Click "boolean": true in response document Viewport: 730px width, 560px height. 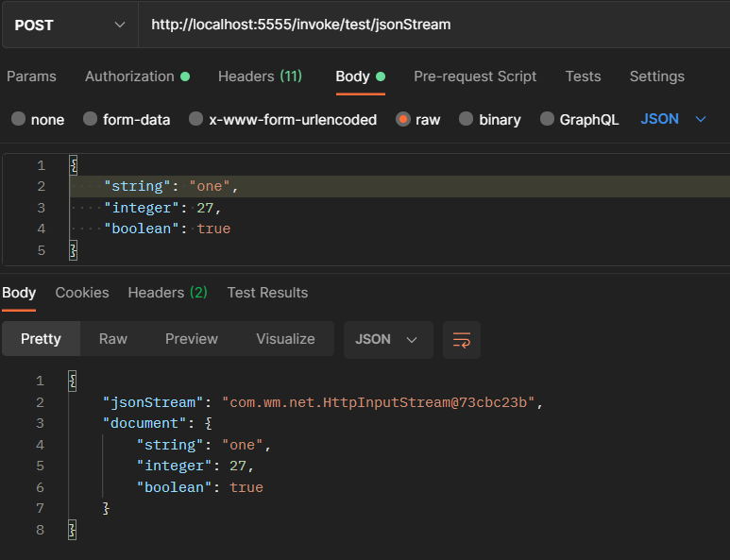[200, 487]
